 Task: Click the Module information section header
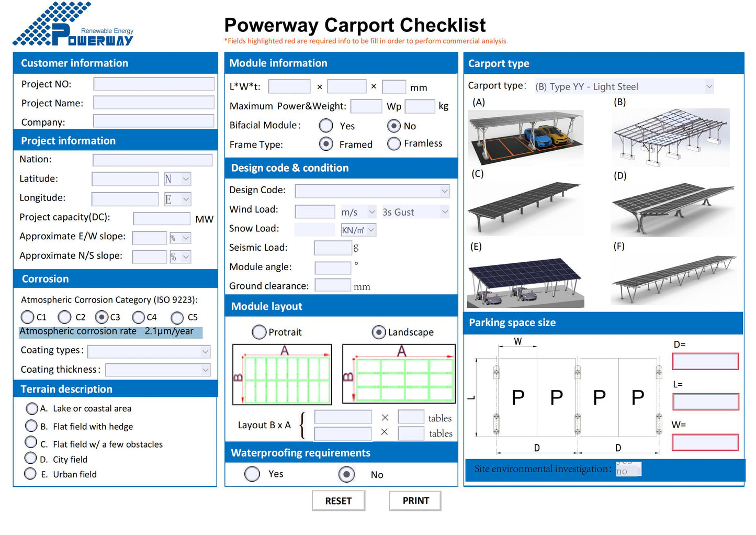click(x=278, y=63)
